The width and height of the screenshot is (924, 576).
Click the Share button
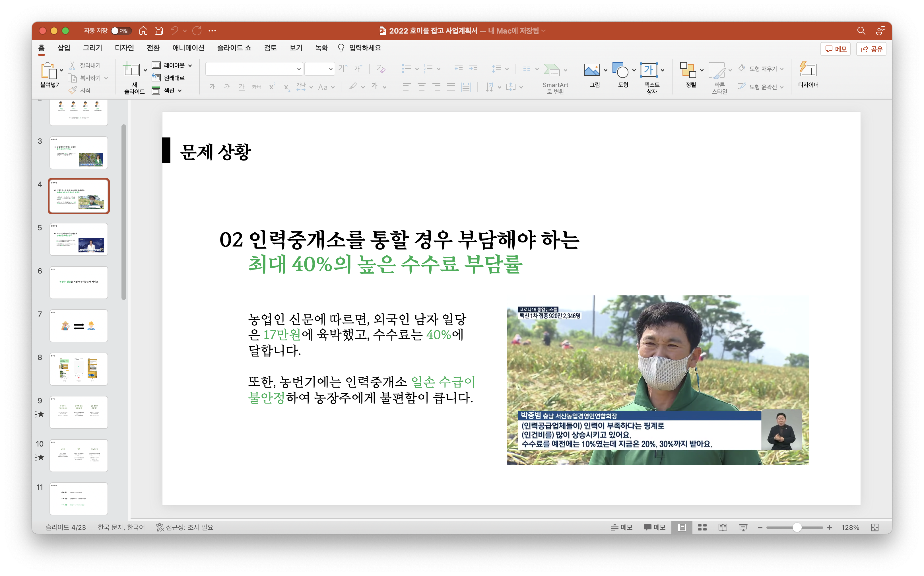[871, 49]
